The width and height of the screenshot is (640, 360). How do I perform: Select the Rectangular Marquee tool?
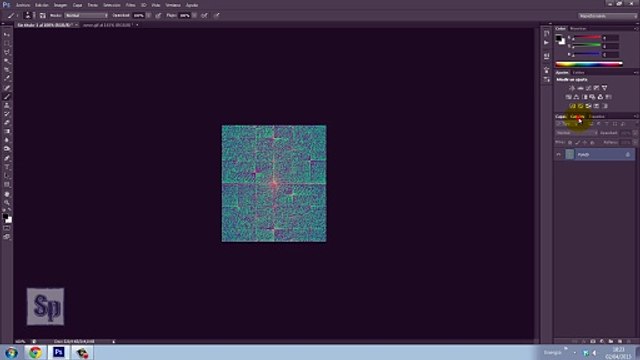7,44
